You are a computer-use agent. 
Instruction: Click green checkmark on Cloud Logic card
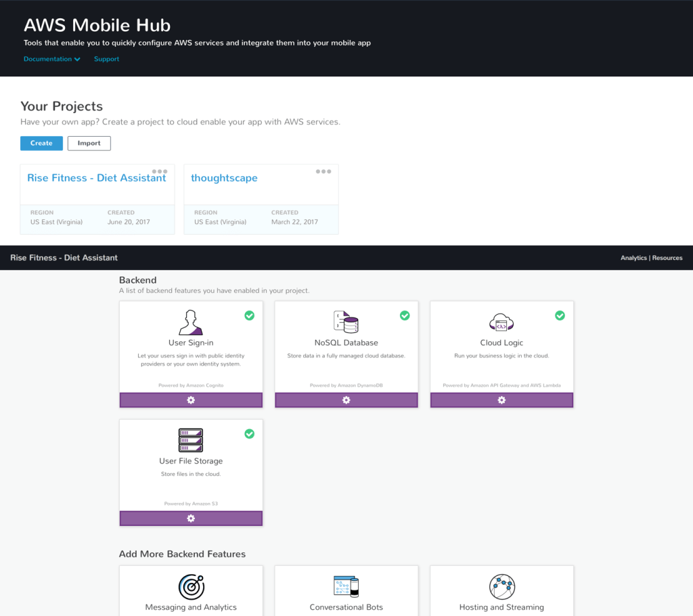560,315
